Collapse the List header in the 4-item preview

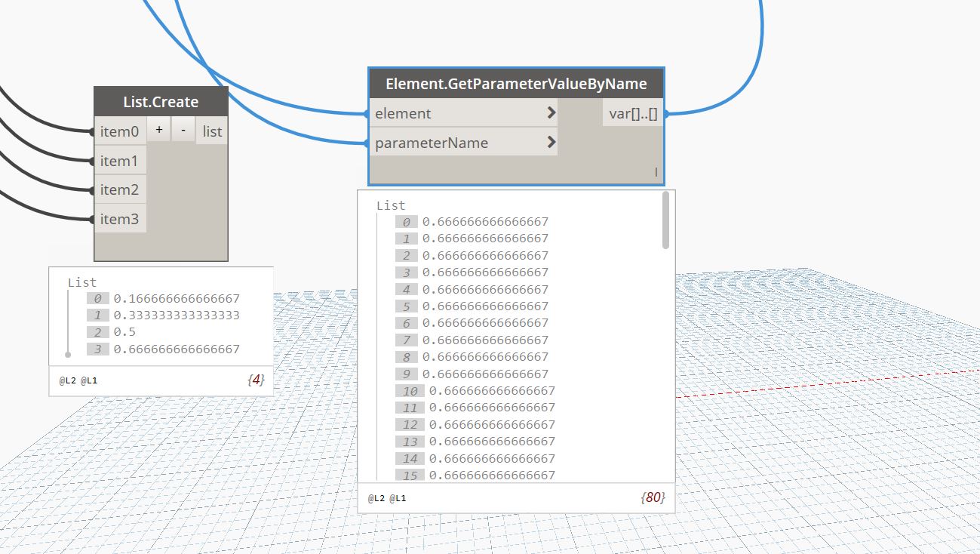tap(82, 282)
